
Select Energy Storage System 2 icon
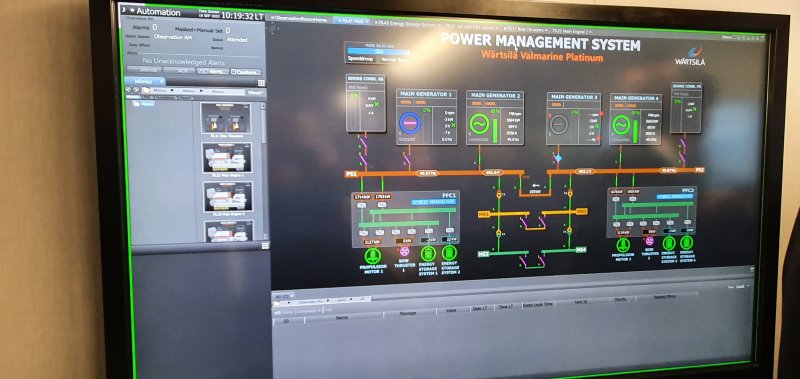coord(449,252)
